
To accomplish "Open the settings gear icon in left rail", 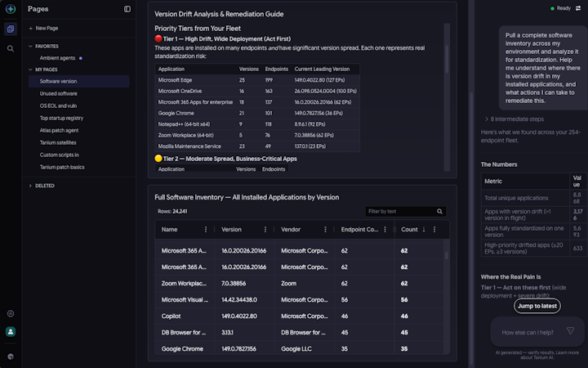I will (11, 313).
